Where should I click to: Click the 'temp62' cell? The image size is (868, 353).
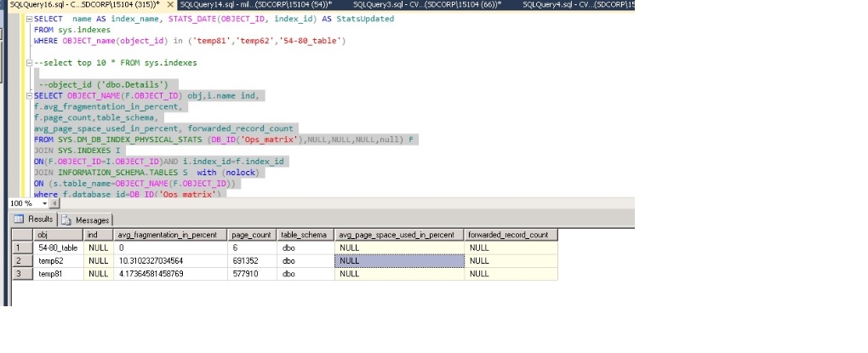pyautogui.click(x=59, y=260)
